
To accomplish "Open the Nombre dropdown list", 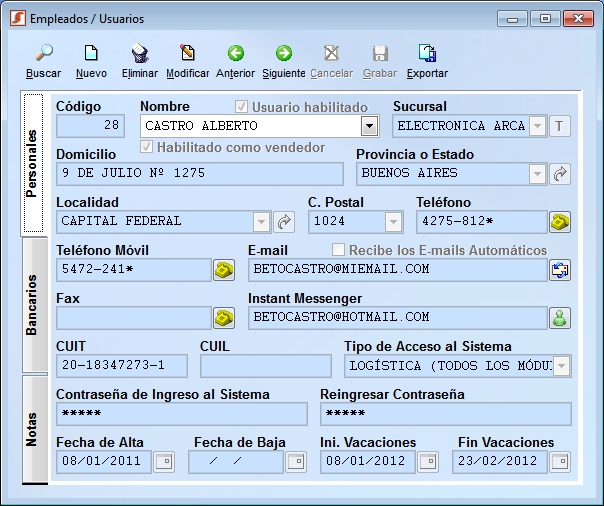I will (370, 126).
